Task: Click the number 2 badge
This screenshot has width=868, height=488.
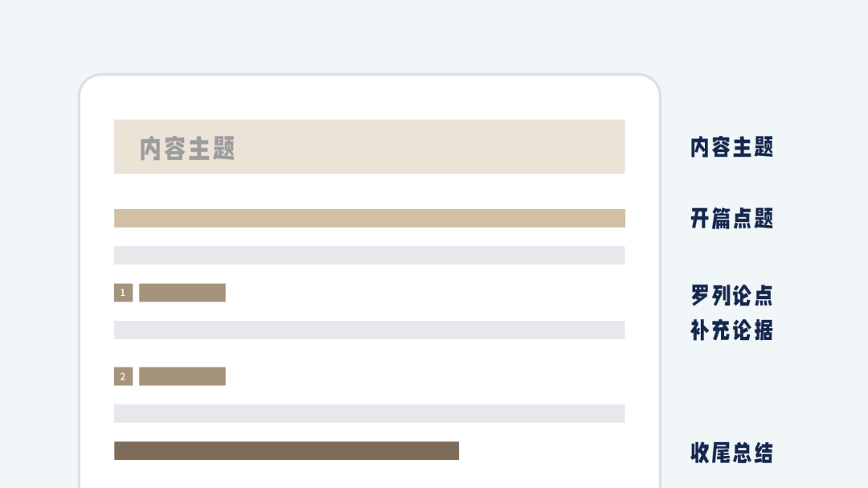Action: click(x=124, y=376)
